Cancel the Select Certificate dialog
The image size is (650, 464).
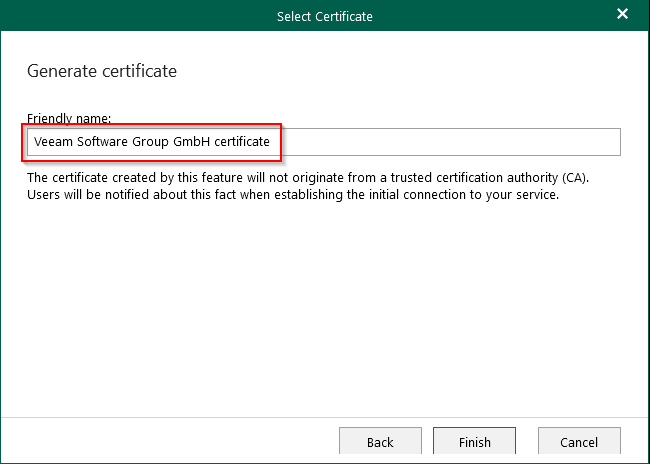click(579, 441)
